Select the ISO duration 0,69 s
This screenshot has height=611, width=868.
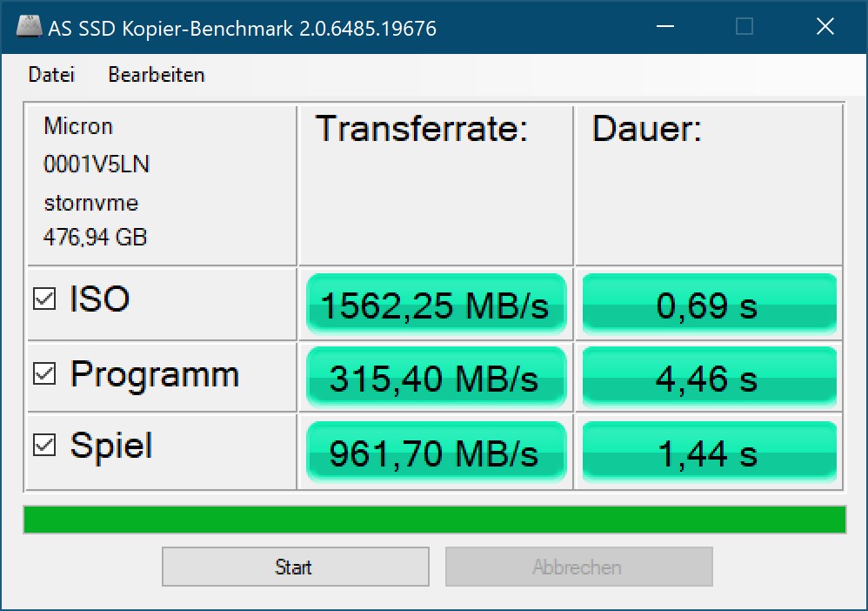pos(708,305)
